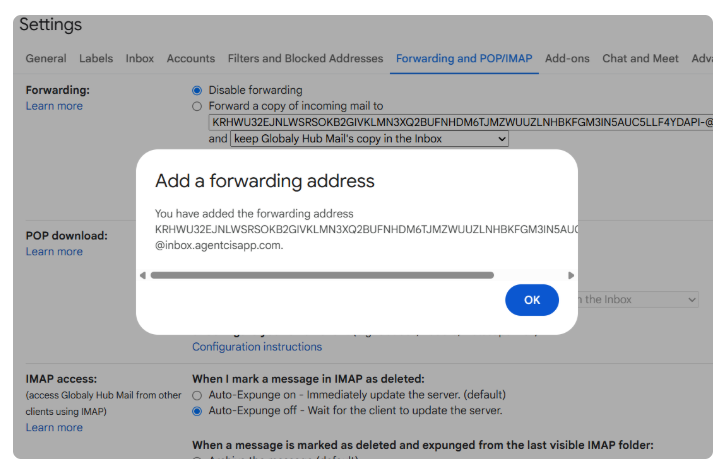Open Configuration instructions link
This screenshot has width=725, height=474.
257,347
